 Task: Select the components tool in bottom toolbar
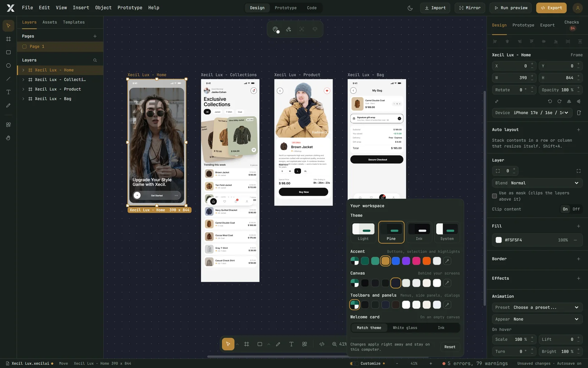click(x=305, y=344)
